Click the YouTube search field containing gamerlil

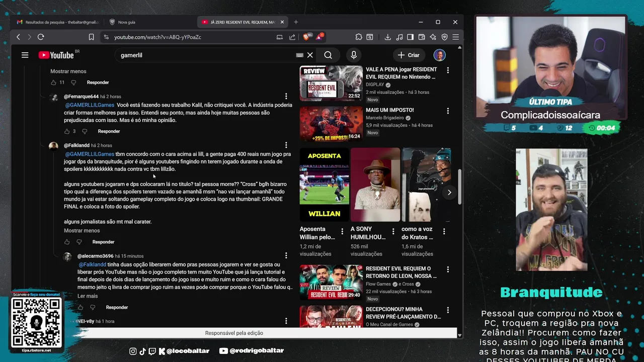(206, 55)
